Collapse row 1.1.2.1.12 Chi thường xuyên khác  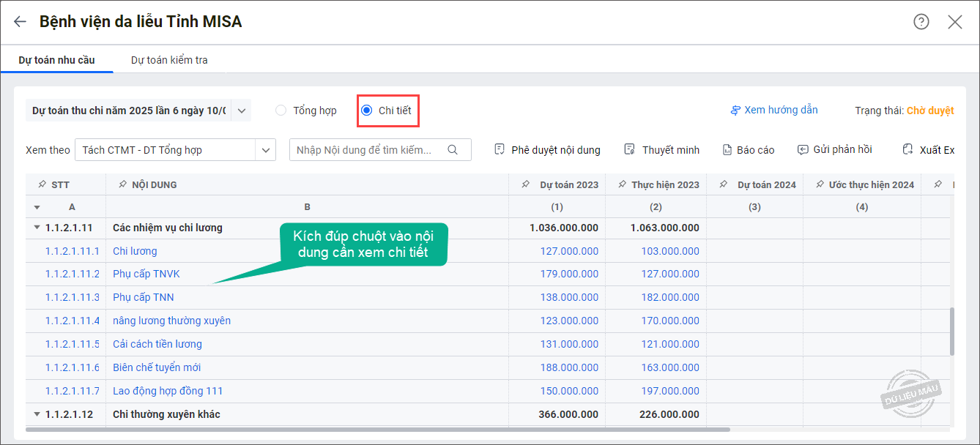pos(37,414)
